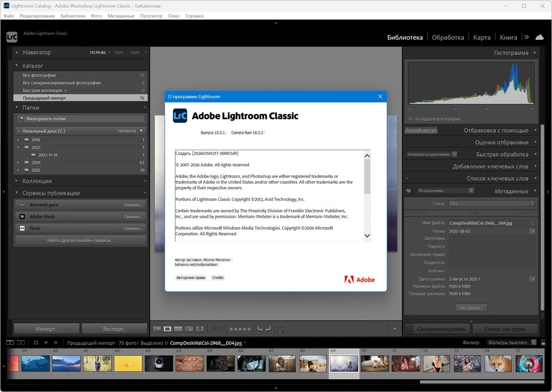Image resolution: width=552 pixels, height=392 pixels.
Task: Collapse the Гистограмма panel
Action: pos(535,53)
